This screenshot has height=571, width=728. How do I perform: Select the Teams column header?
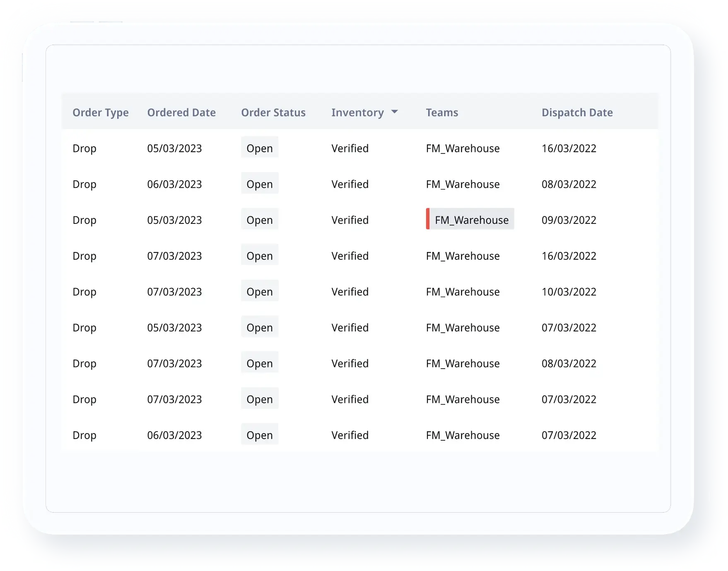tap(442, 113)
